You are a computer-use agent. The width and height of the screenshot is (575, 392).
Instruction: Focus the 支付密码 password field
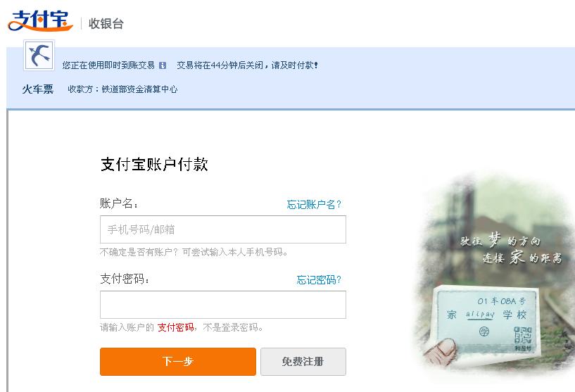pyautogui.click(x=223, y=305)
